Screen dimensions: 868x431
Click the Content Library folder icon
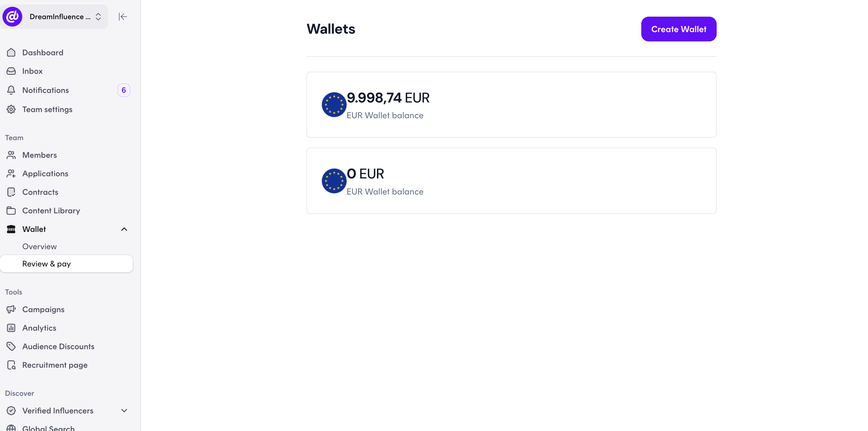[x=11, y=211]
